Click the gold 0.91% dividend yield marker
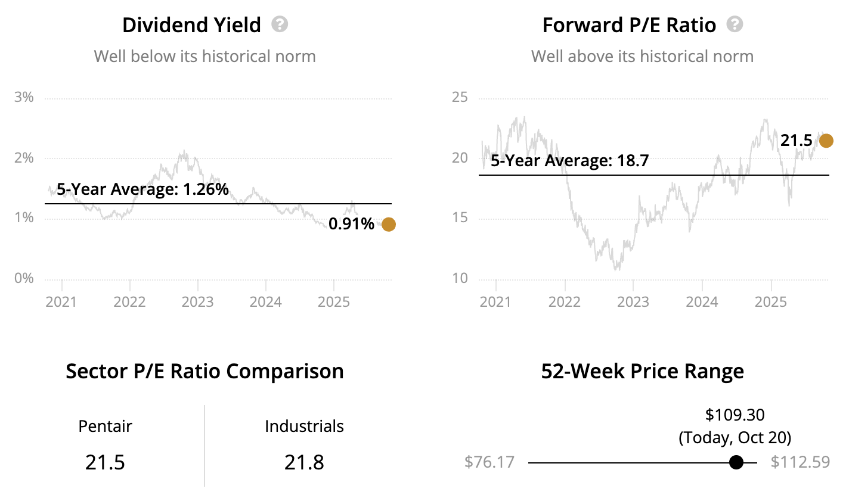Viewport: 849px width, 504px height. click(x=388, y=225)
